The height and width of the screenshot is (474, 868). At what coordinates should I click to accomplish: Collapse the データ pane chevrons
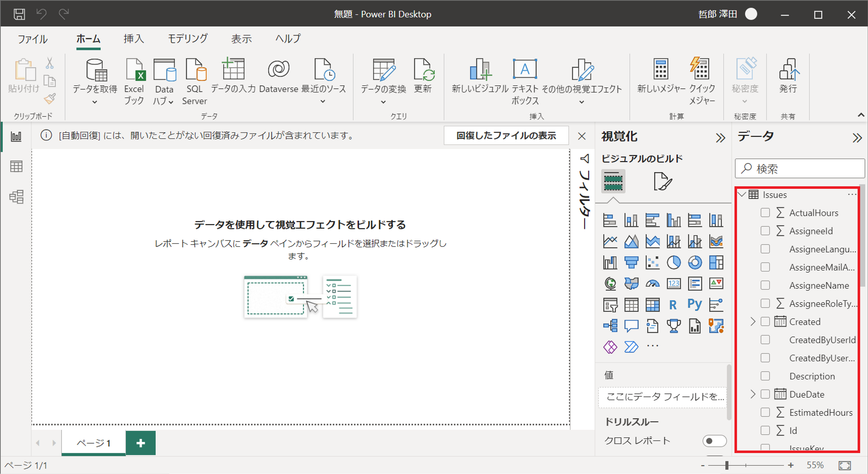coord(857,138)
